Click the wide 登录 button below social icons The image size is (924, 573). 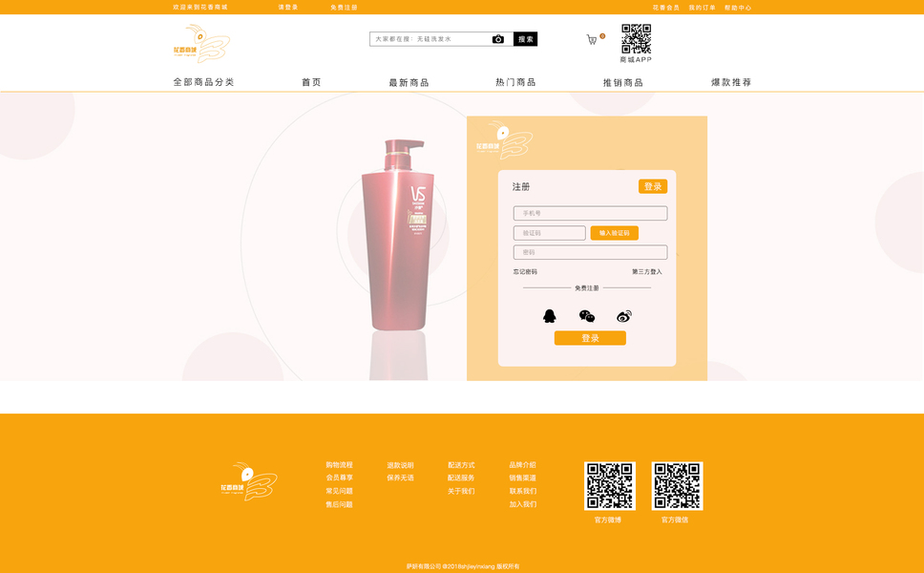(x=590, y=338)
